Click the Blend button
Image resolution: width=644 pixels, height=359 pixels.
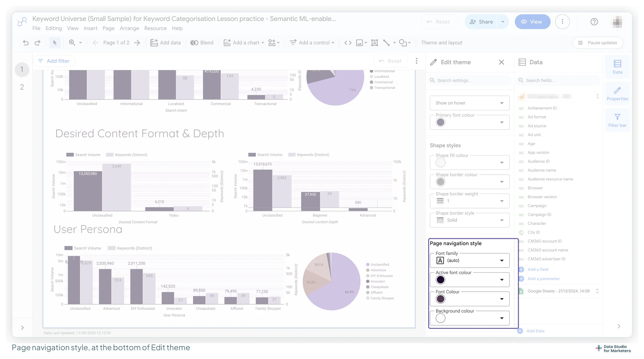pyautogui.click(x=202, y=43)
